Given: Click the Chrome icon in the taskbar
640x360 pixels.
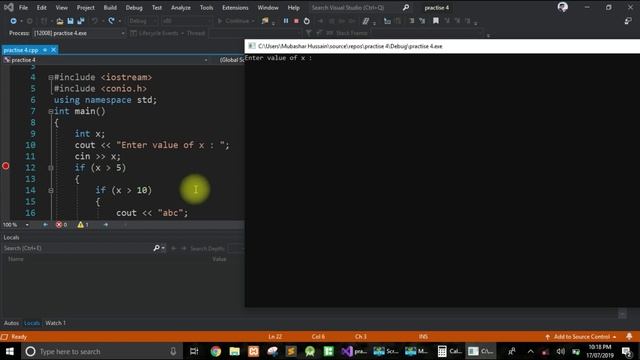Looking at the screenshot, I should (216, 351).
